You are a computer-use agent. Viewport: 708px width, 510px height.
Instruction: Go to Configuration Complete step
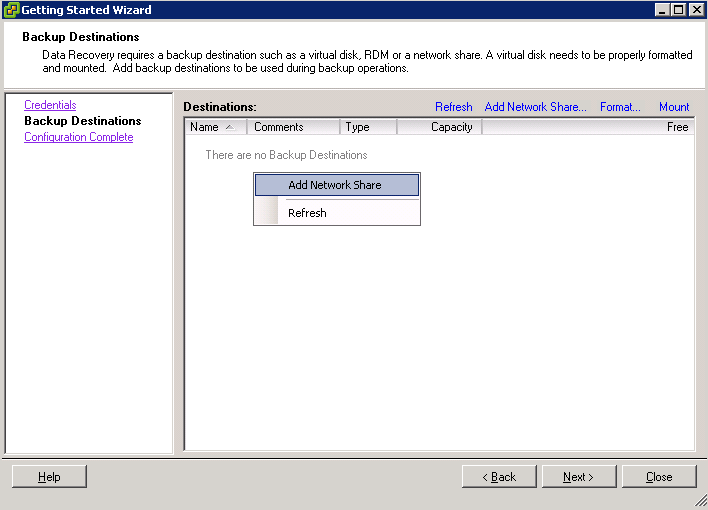79,137
